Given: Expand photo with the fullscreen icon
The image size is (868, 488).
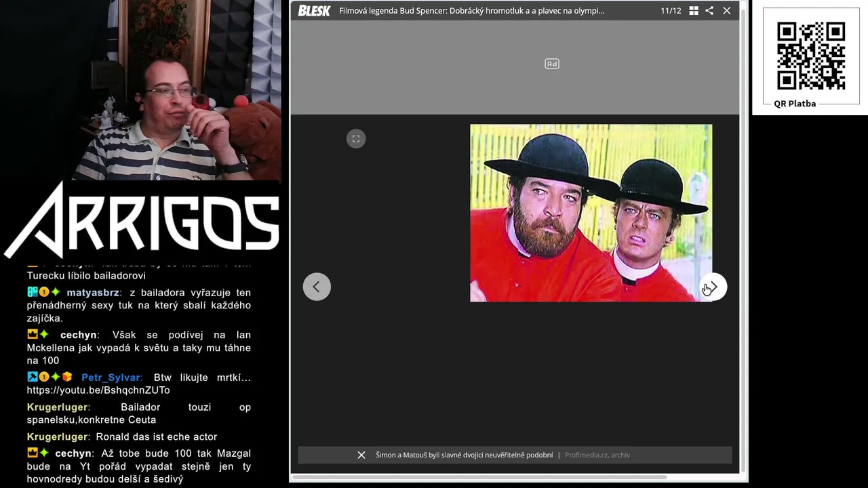Looking at the screenshot, I should pos(356,139).
